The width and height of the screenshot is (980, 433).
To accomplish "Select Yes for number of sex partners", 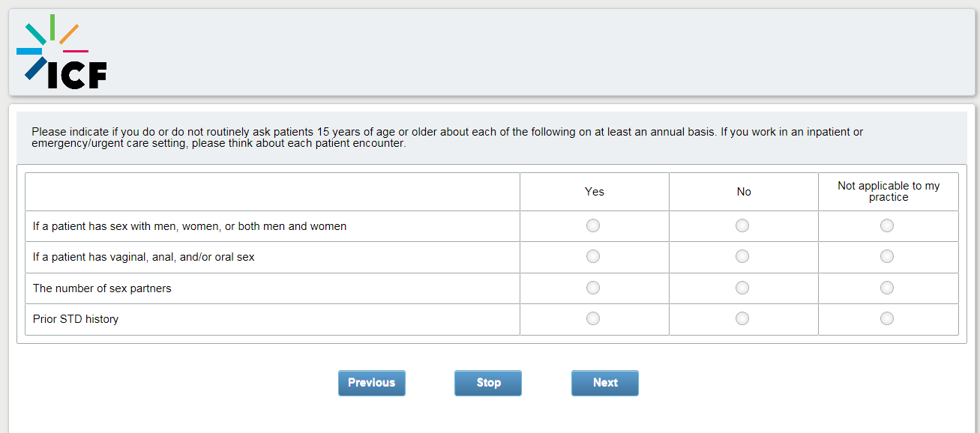I will (593, 288).
